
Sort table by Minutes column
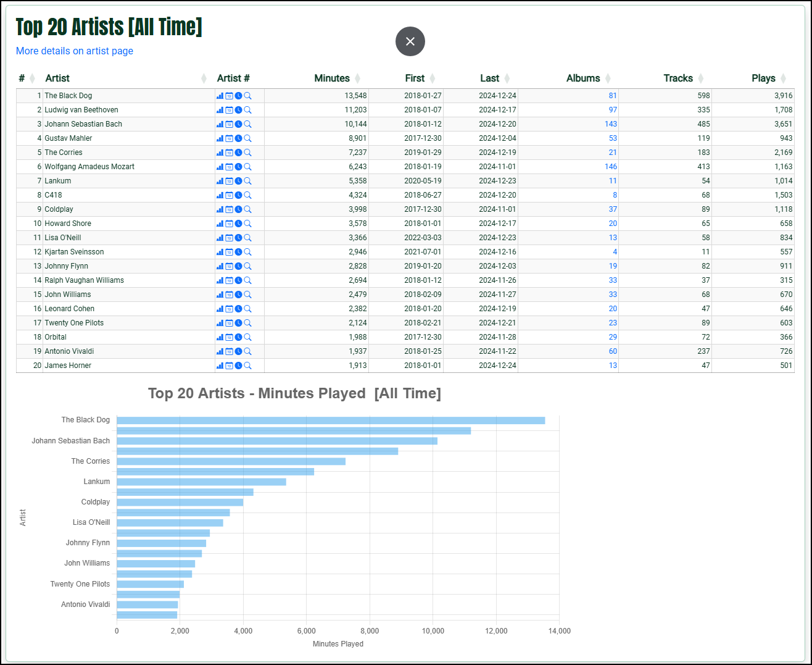point(337,78)
